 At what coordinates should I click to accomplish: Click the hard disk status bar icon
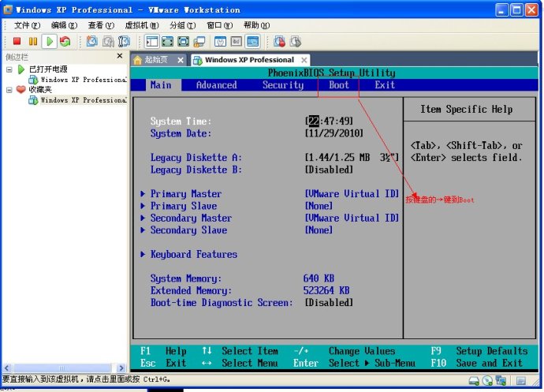click(474, 381)
